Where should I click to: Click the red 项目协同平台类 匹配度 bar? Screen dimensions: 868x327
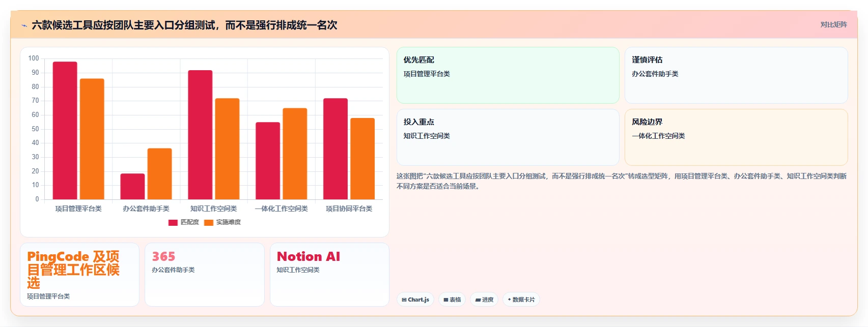point(335,149)
